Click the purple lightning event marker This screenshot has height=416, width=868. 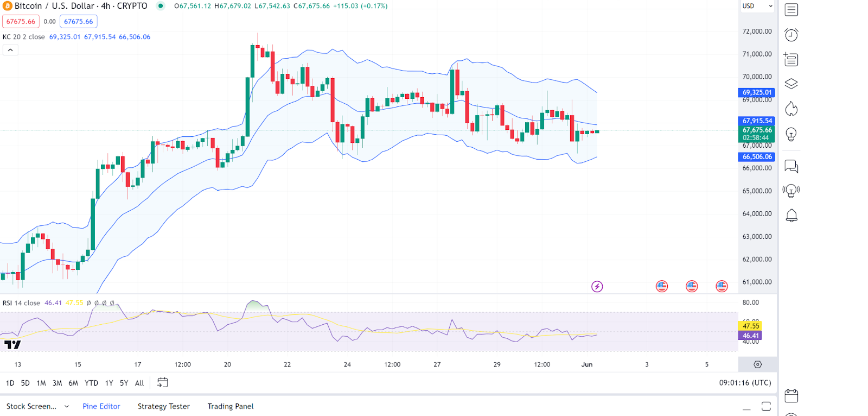point(597,286)
